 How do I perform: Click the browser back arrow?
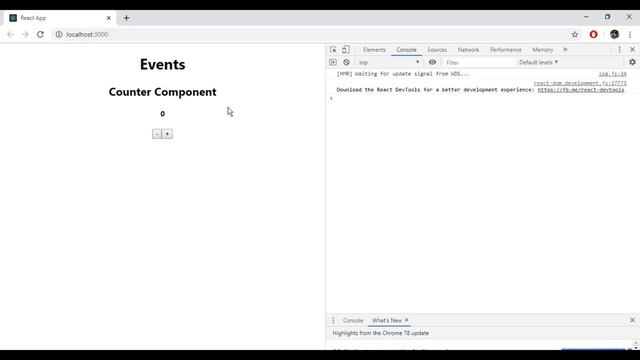(11, 35)
